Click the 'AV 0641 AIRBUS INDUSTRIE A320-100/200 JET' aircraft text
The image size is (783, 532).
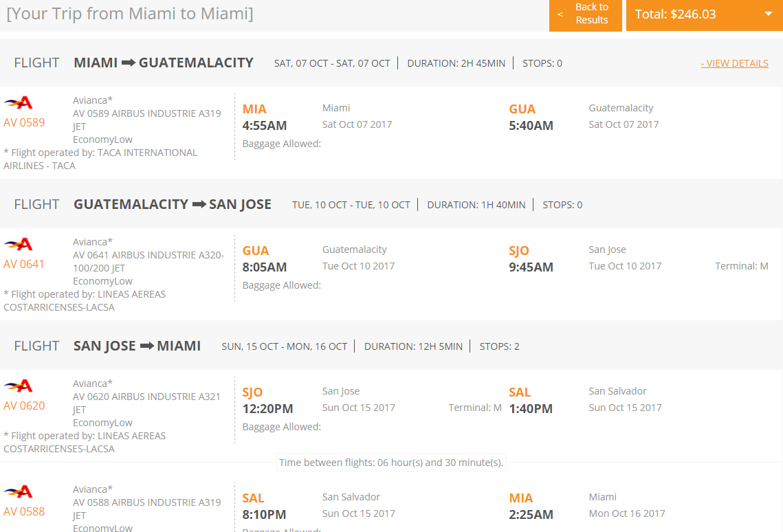point(148,261)
